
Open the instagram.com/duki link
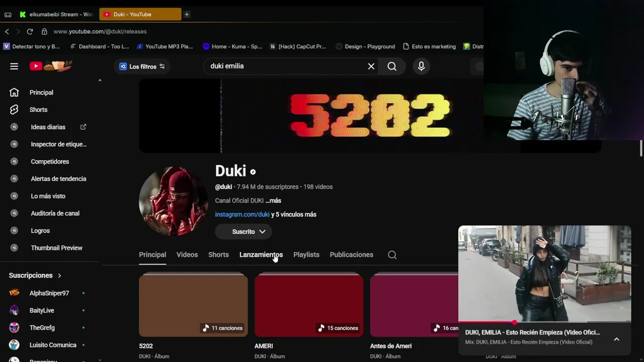[x=242, y=214]
